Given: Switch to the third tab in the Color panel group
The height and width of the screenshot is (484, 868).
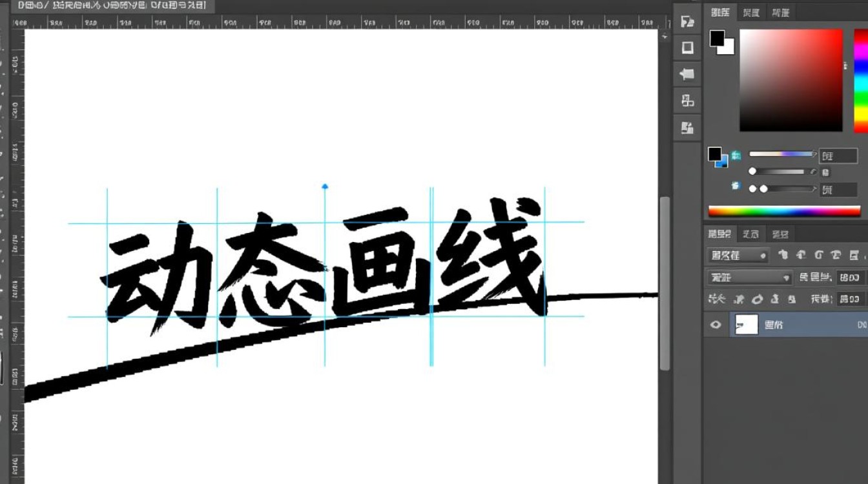Looking at the screenshot, I should coord(781,12).
